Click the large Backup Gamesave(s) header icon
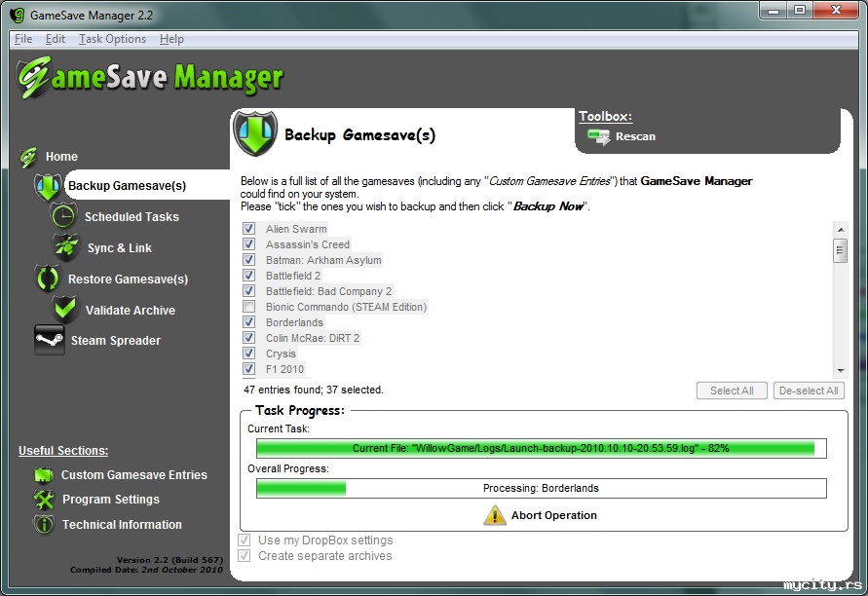 click(255, 133)
